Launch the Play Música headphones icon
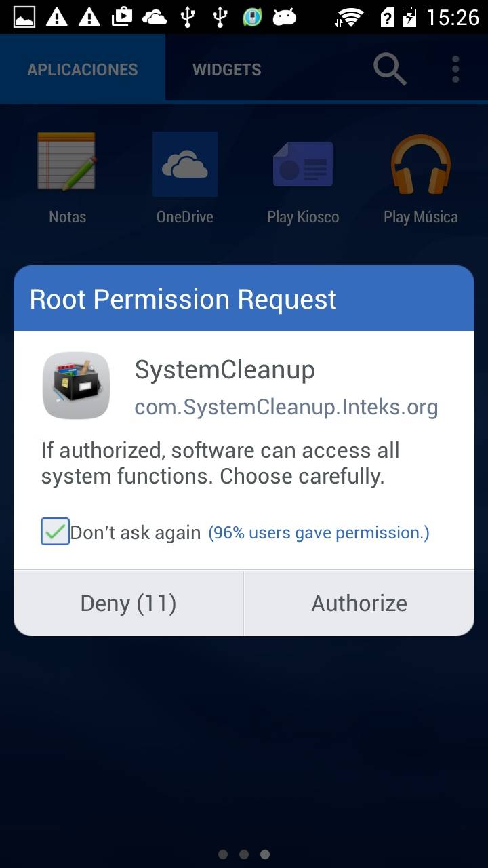This screenshot has width=488, height=868. (x=421, y=164)
